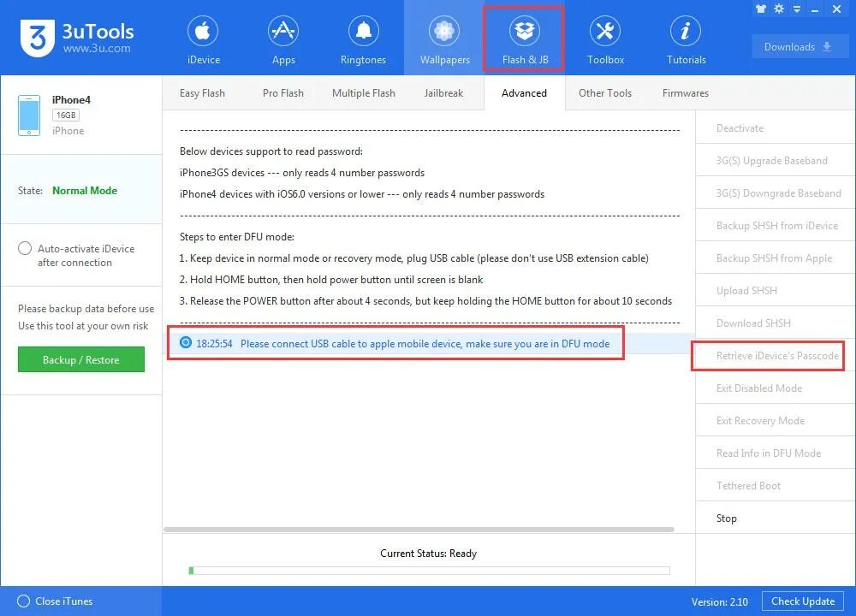The width and height of the screenshot is (856, 616).
Task: Switch to the Pro Flash tab
Action: [x=282, y=92]
